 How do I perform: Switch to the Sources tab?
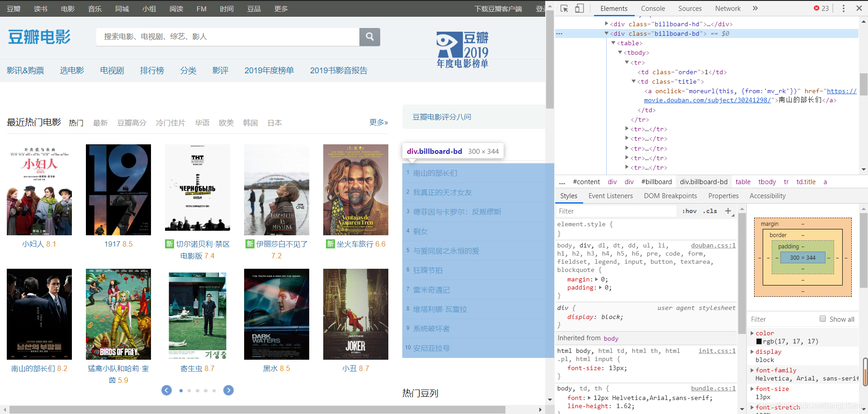coord(690,9)
